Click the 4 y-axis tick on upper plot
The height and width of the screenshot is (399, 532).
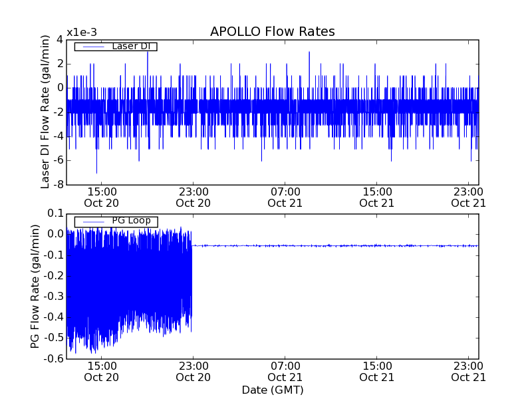60,39
